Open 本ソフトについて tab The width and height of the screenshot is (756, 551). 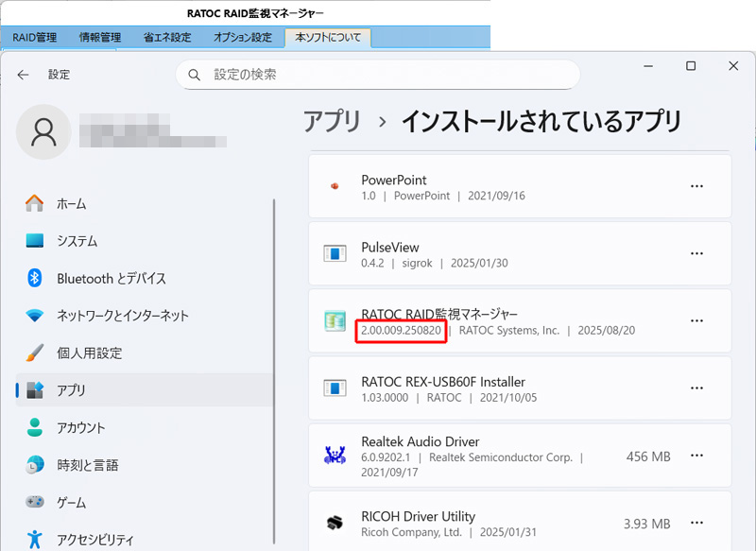pyautogui.click(x=328, y=38)
